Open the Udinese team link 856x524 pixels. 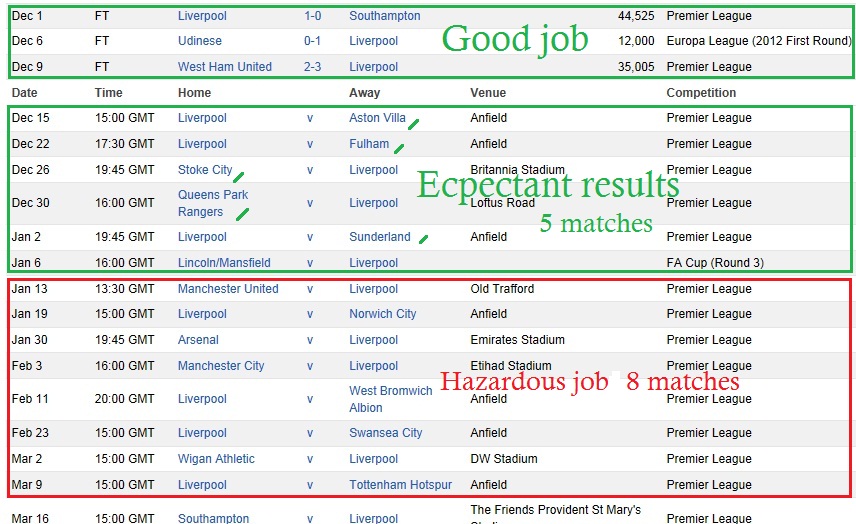click(199, 41)
